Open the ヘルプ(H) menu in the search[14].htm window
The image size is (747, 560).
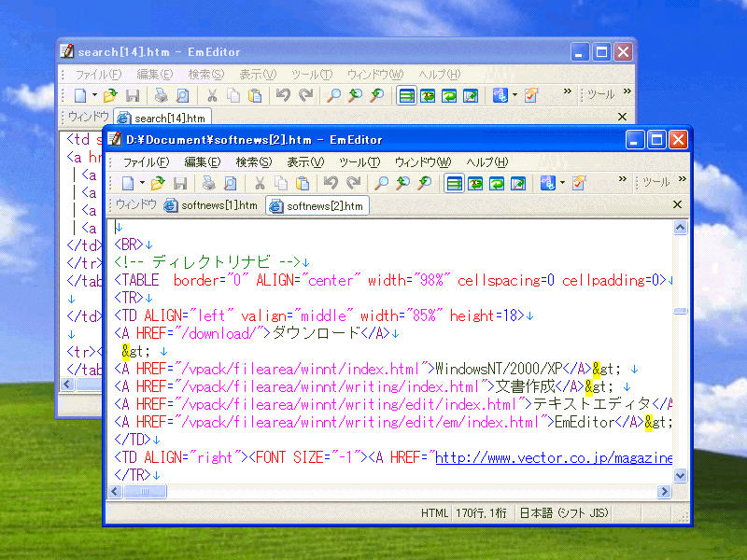pyautogui.click(x=439, y=75)
